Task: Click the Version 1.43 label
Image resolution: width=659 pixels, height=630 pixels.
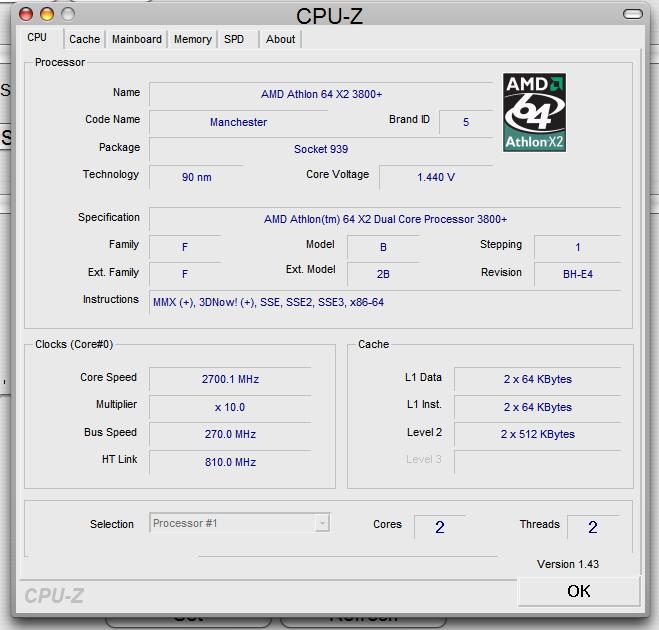Action: point(567,564)
